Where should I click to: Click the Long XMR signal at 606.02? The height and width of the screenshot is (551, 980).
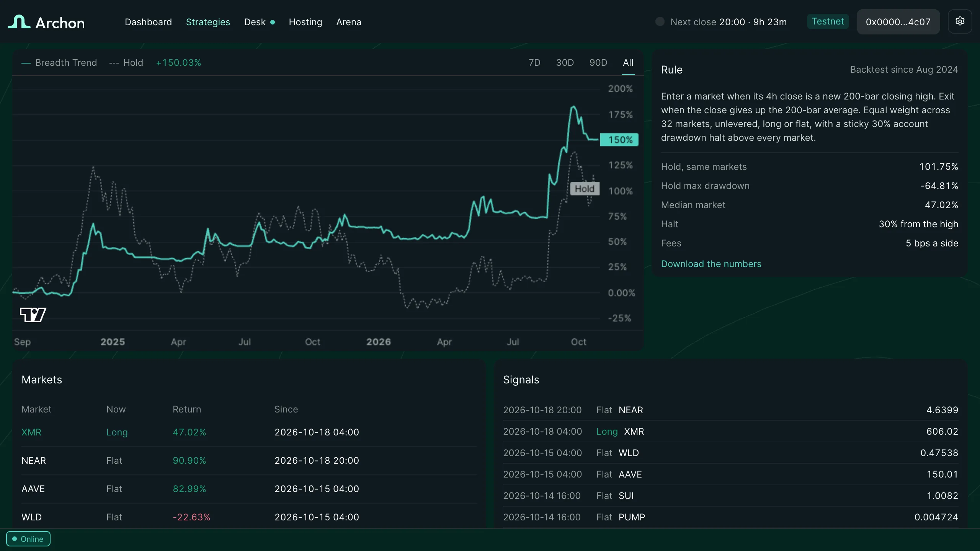[x=730, y=432]
